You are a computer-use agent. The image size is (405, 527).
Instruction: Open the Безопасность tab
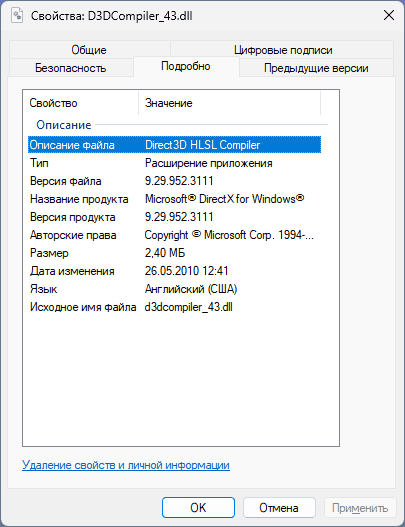tap(71, 68)
